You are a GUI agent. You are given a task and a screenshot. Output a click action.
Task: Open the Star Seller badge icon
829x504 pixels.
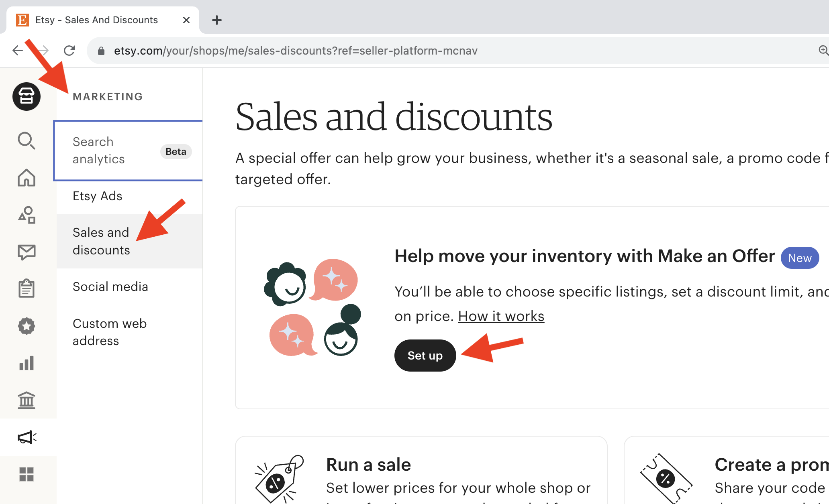point(27,326)
